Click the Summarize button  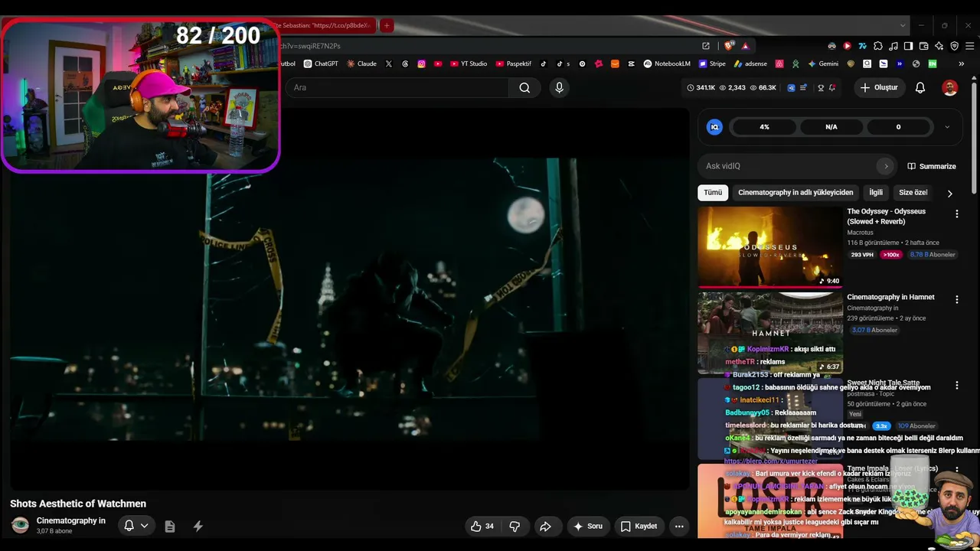point(932,166)
